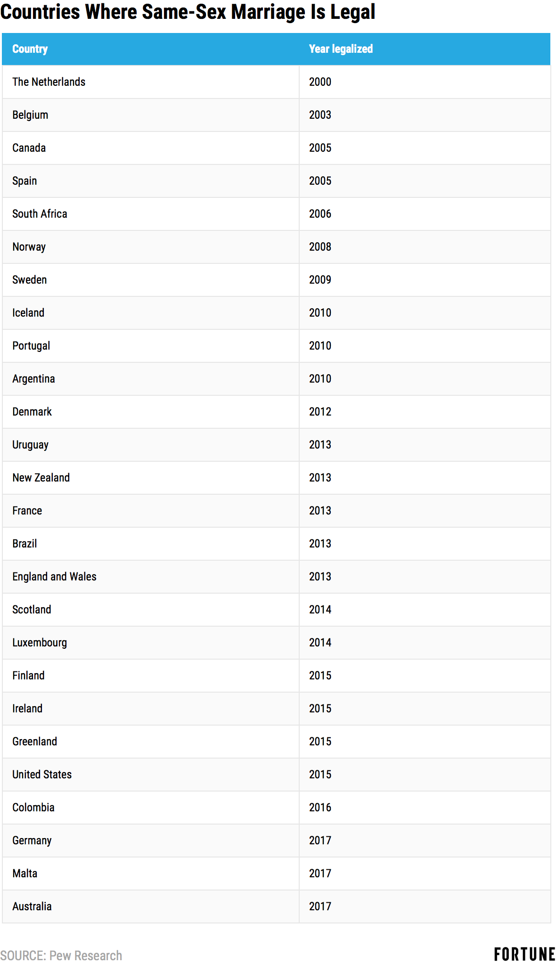
Task: Click the year 2008 for Norway
Action: (x=320, y=247)
